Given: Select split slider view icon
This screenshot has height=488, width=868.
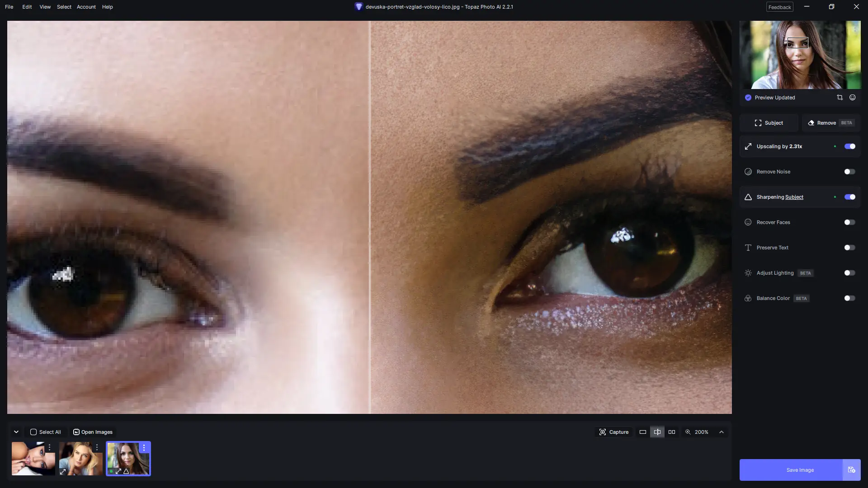Looking at the screenshot, I should (x=657, y=432).
